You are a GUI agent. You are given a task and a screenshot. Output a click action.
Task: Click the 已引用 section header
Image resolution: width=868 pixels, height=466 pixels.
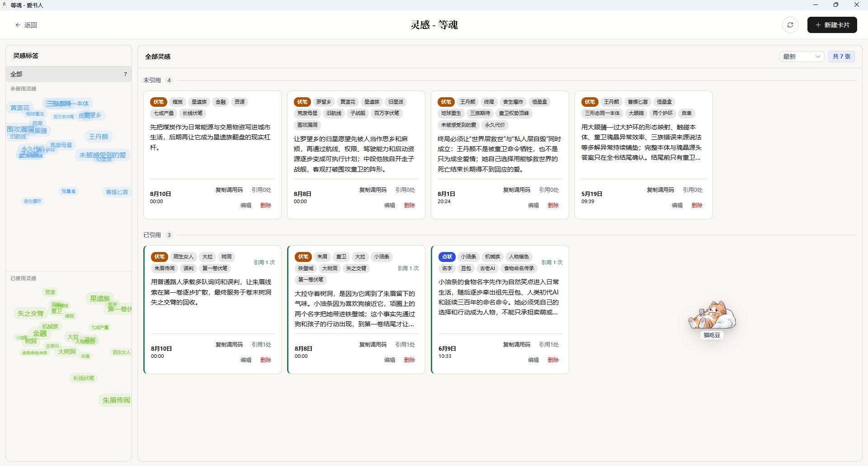click(x=152, y=235)
